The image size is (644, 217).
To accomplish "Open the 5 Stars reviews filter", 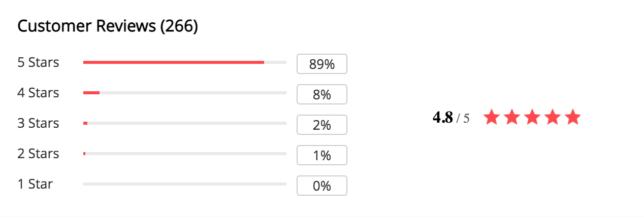I will point(38,62).
